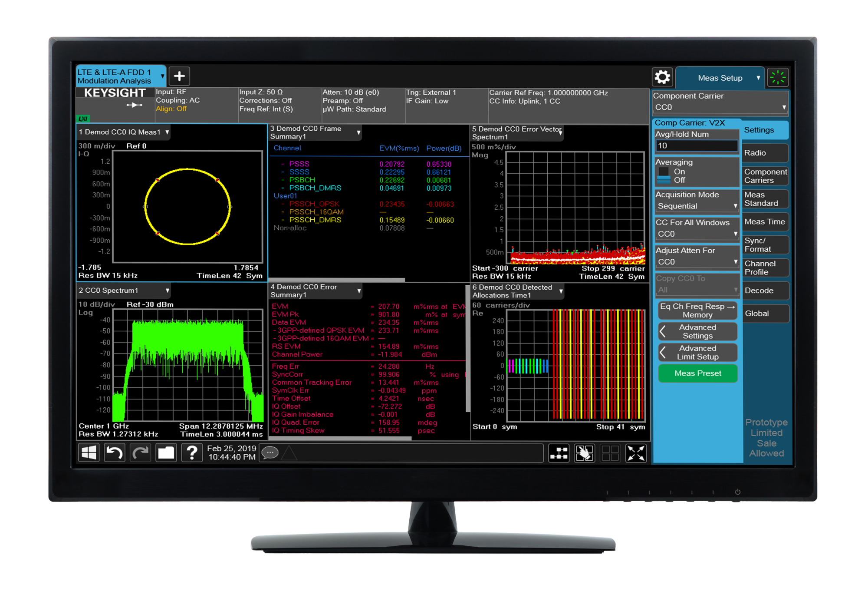Click the touch-select window layout icon
This screenshot has height=591, width=868.
(x=584, y=453)
